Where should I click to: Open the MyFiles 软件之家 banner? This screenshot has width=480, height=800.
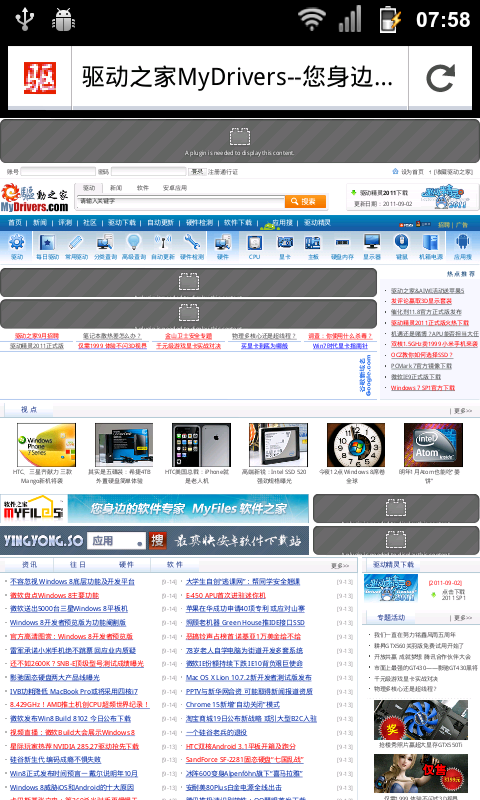pyautogui.click(x=155, y=508)
